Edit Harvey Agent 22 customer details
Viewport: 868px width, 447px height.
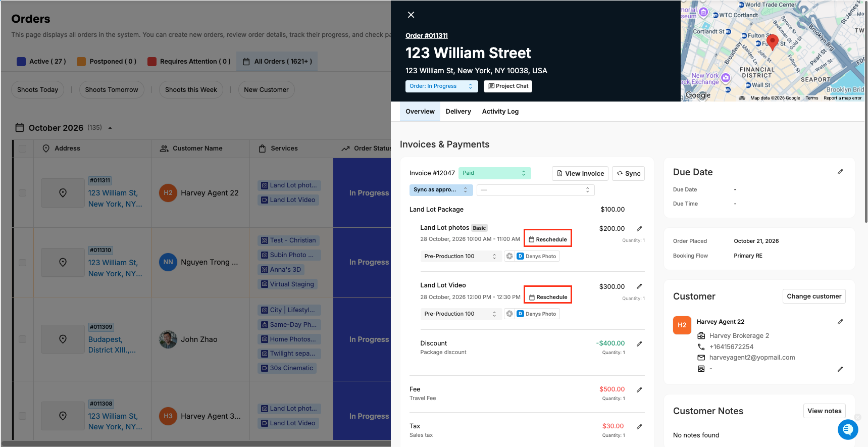coord(840,322)
